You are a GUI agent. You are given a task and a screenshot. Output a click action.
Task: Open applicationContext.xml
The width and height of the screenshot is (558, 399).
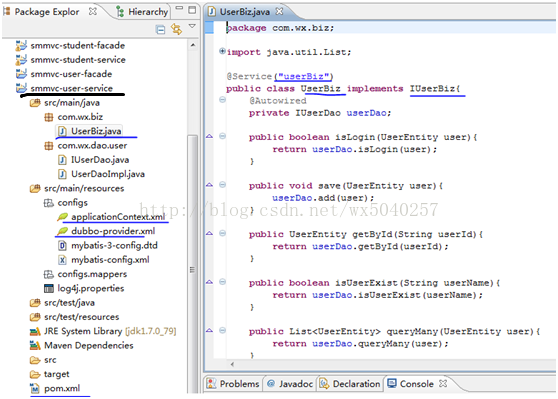(118, 217)
